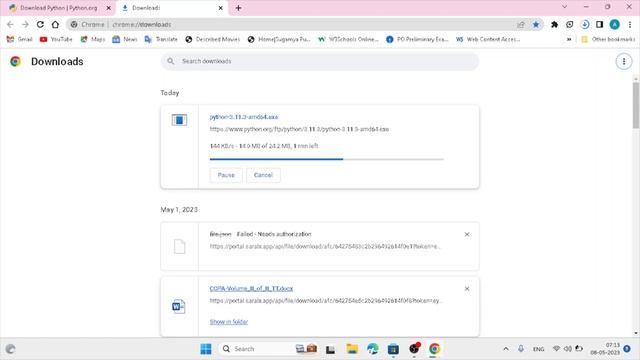Open Chrome from the taskbar
Screen dimensions: 640x360
434,349
